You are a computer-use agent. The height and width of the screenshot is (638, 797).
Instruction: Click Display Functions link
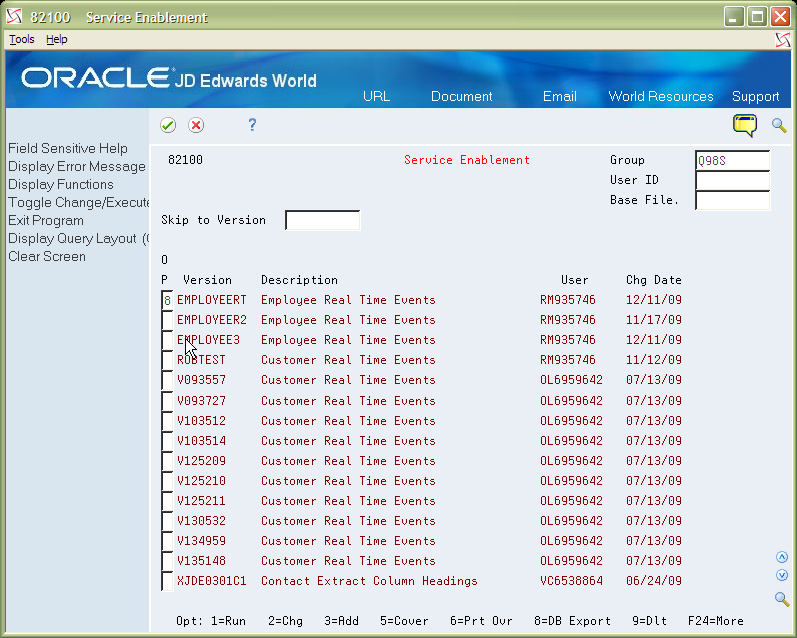[60, 184]
